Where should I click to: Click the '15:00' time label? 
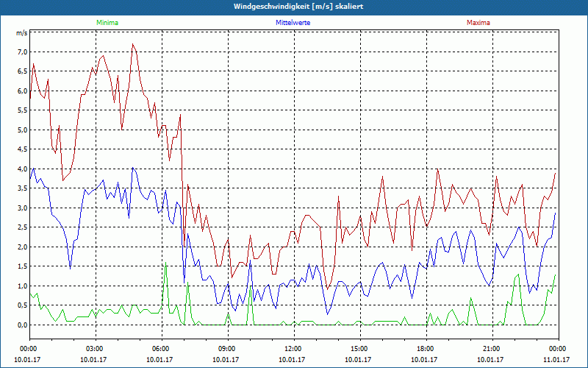[358, 349]
